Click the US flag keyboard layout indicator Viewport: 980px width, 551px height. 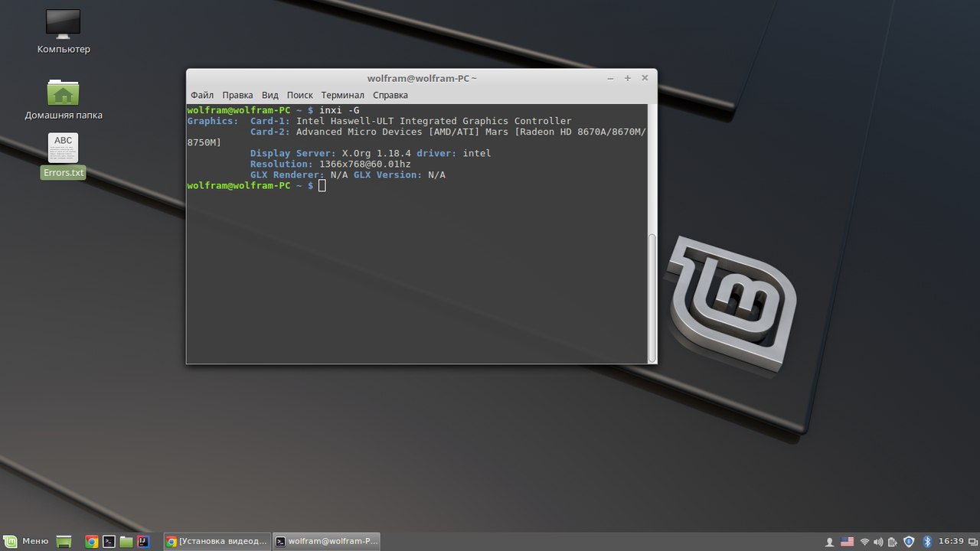[847, 542]
